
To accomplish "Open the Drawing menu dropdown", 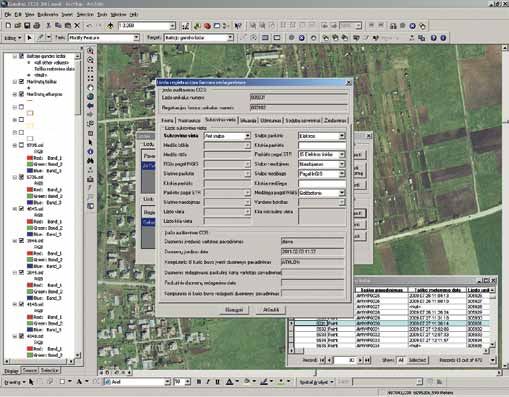I will (14, 382).
